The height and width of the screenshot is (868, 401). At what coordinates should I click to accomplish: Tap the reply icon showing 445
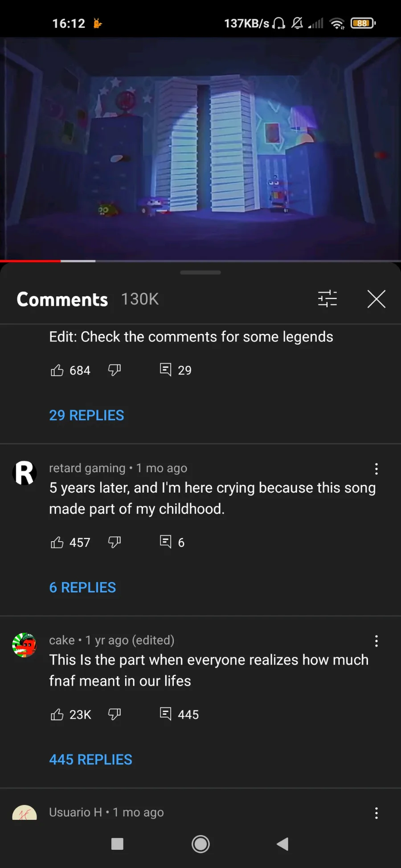coord(166,714)
